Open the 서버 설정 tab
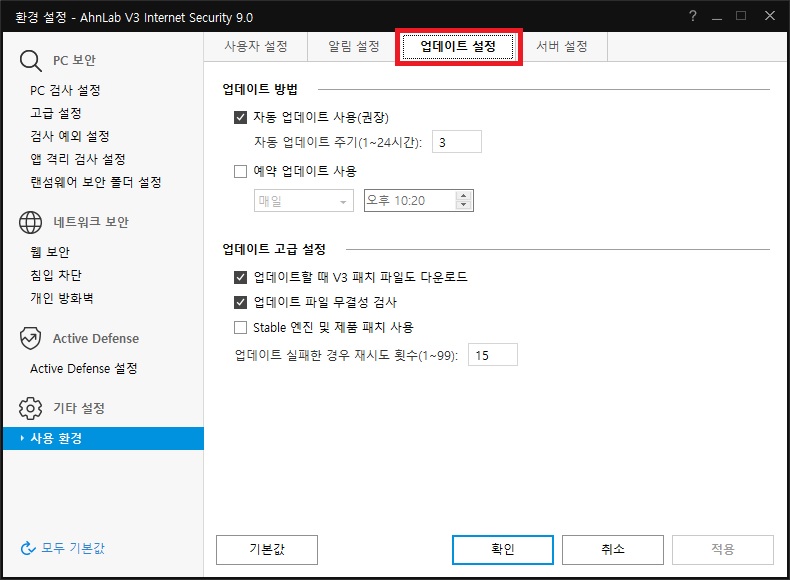 click(561, 46)
